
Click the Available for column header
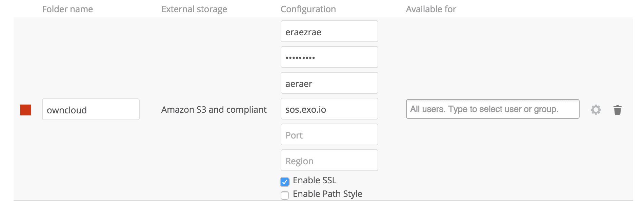tap(431, 9)
